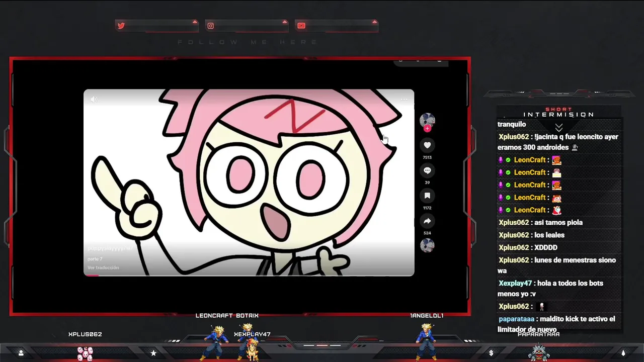The width and height of the screenshot is (644, 362).
Task: Open the sound disc under the share icon
Action: tap(427, 245)
